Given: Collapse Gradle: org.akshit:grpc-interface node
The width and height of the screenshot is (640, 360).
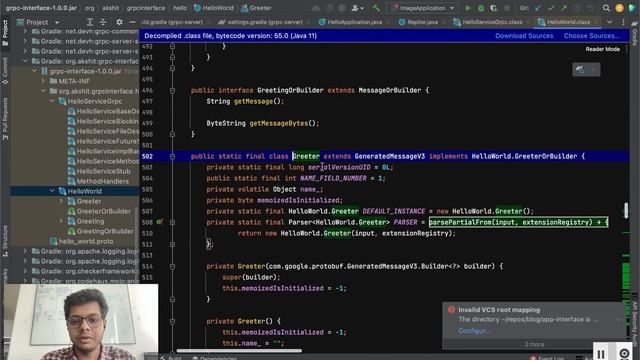Looking at the screenshot, I should tap(25, 61).
